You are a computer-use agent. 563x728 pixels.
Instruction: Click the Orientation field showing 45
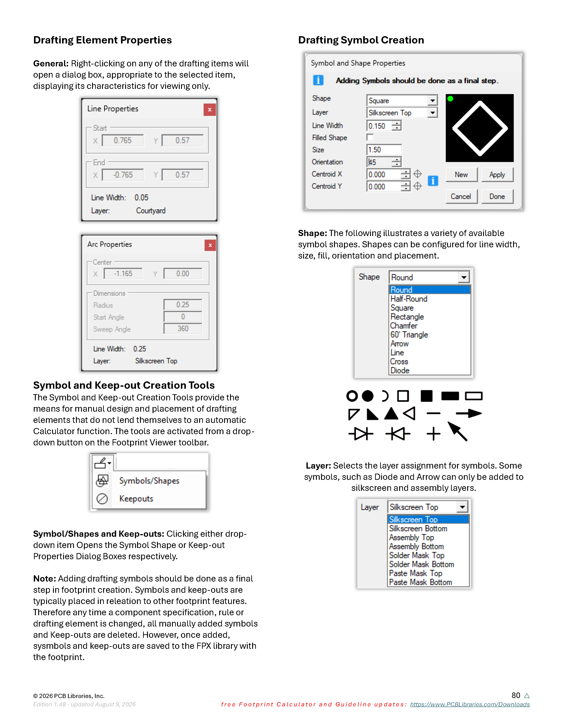[x=380, y=162]
